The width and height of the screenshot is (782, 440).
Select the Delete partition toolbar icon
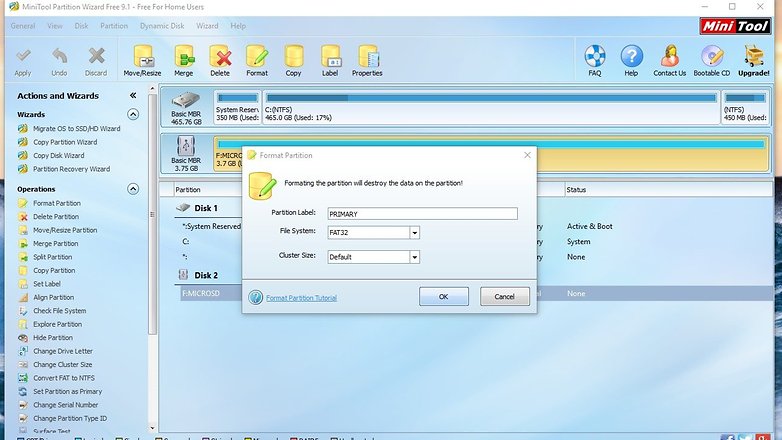pos(220,56)
